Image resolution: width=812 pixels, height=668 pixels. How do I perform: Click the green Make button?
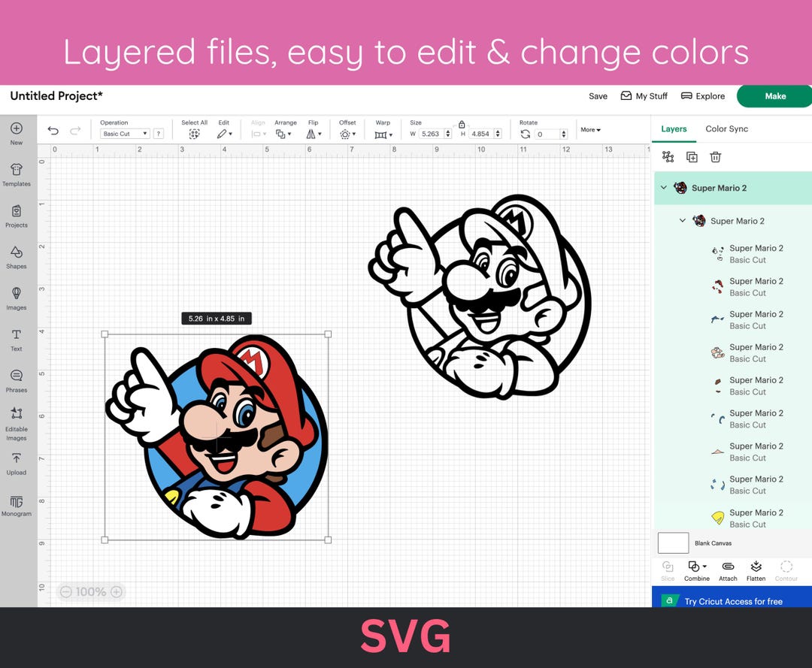click(x=774, y=96)
